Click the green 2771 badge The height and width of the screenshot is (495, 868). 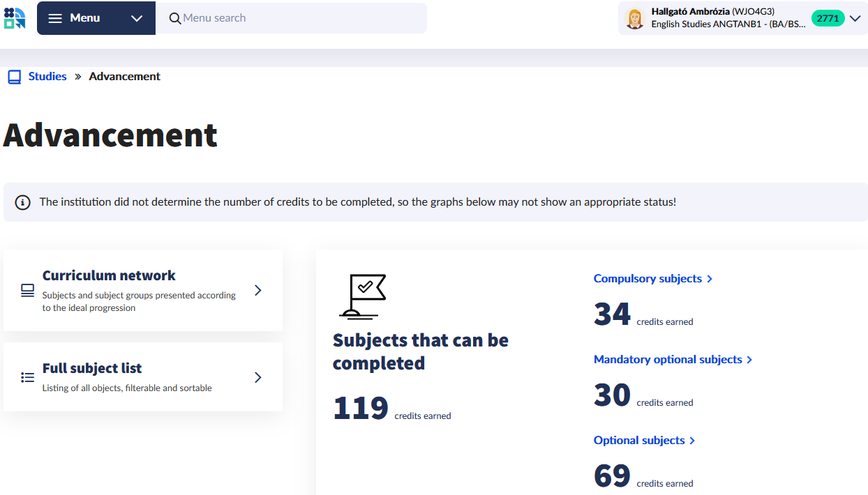pyautogui.click(x=828, y=18)
